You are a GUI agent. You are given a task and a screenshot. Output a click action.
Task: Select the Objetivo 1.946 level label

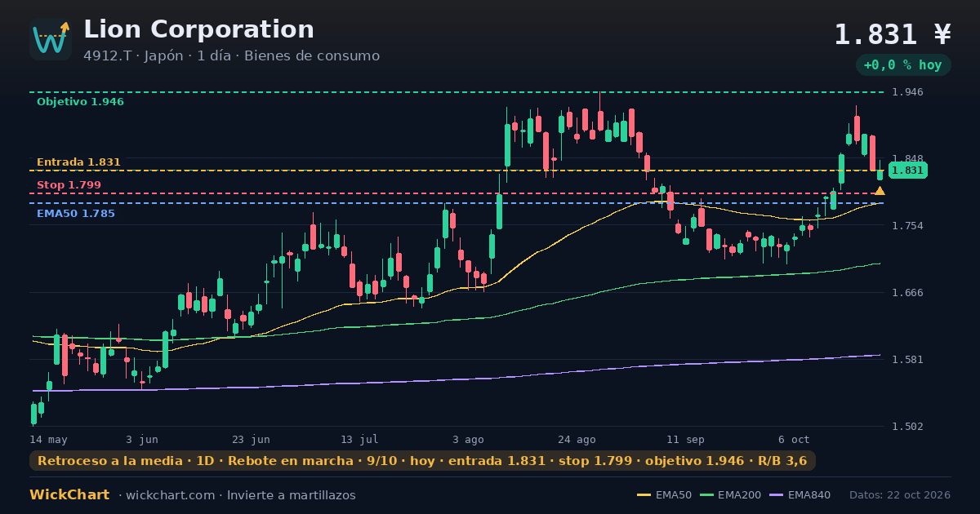[x=80, y=102]
